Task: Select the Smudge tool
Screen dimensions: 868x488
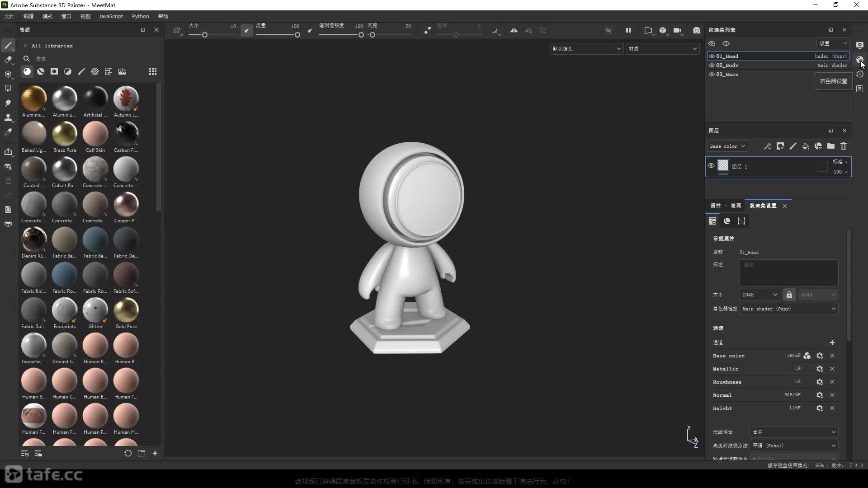Action: [8, 103]
